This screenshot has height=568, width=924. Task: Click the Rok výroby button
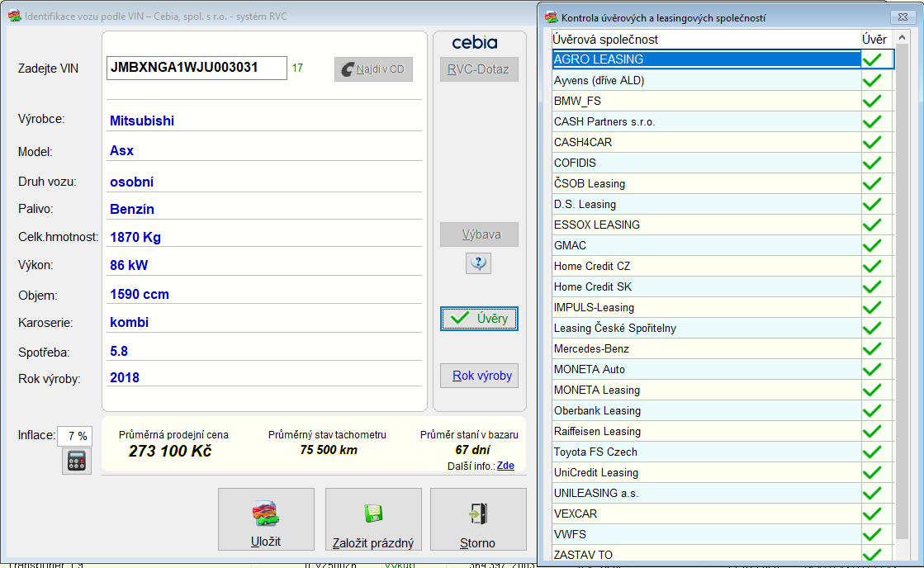coord(479,376)
